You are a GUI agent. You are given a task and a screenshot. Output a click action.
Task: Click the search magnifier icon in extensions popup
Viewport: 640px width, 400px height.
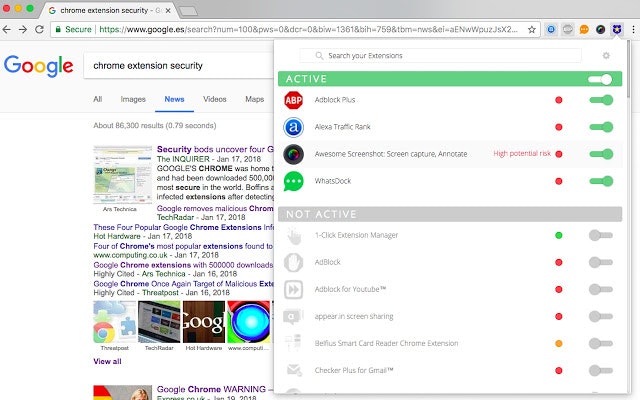[x=319, y=56]
